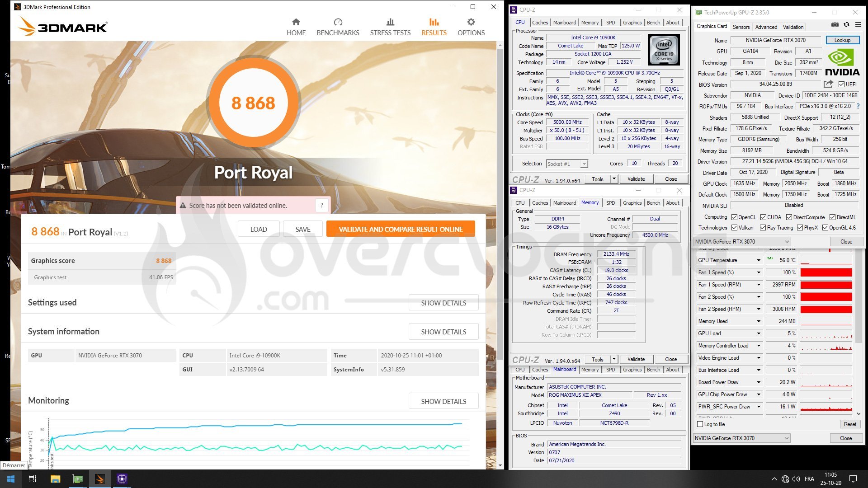Open the Options gear icon in 3DMark
The height and width of the screenshot is (488, 868).
471,22
